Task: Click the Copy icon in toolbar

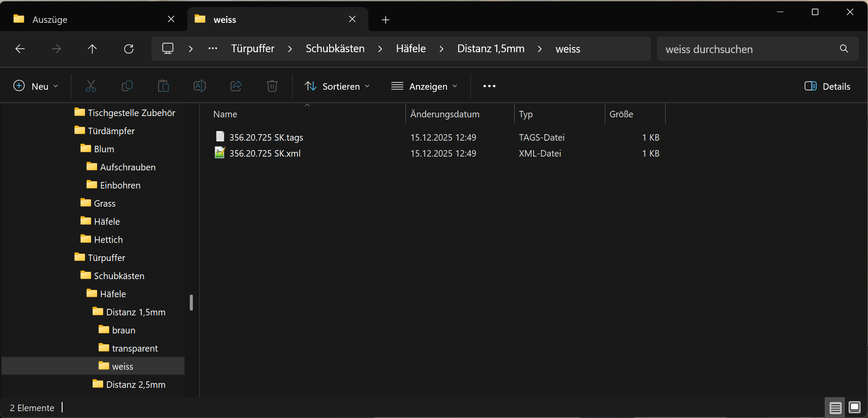Action: pos(127,86)
